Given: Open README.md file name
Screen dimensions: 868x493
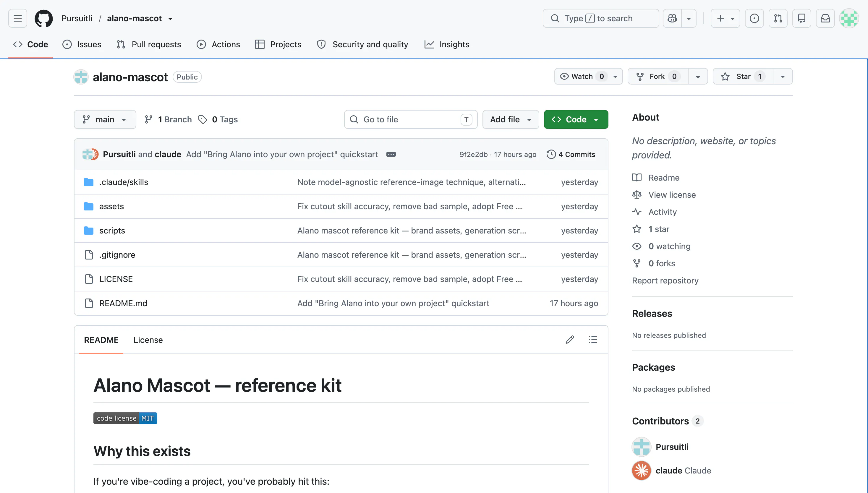Looking at the screenshot, I should tap(123, 303).
